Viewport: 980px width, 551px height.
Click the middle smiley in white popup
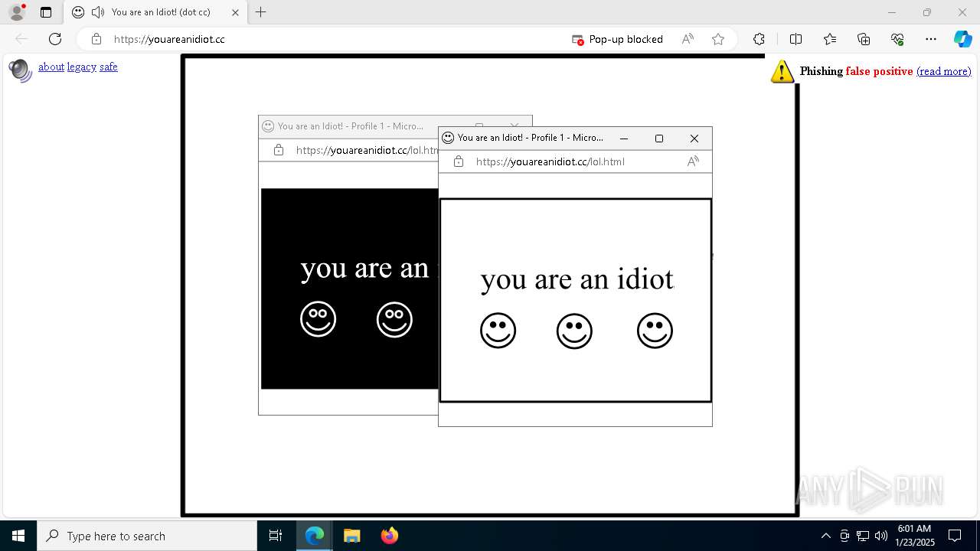[574, 331]
